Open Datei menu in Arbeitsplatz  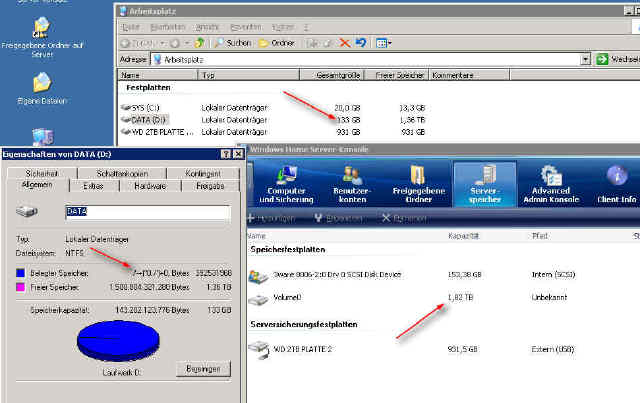pos(131,27)
